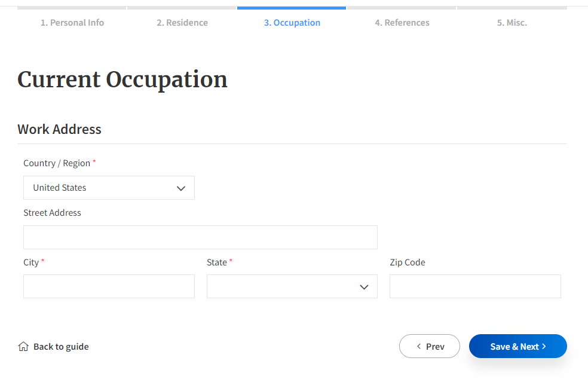Click the Country / Region dropdown chevron
The height and width of the screenshot is (379, 588).
(x=181, y=188)
